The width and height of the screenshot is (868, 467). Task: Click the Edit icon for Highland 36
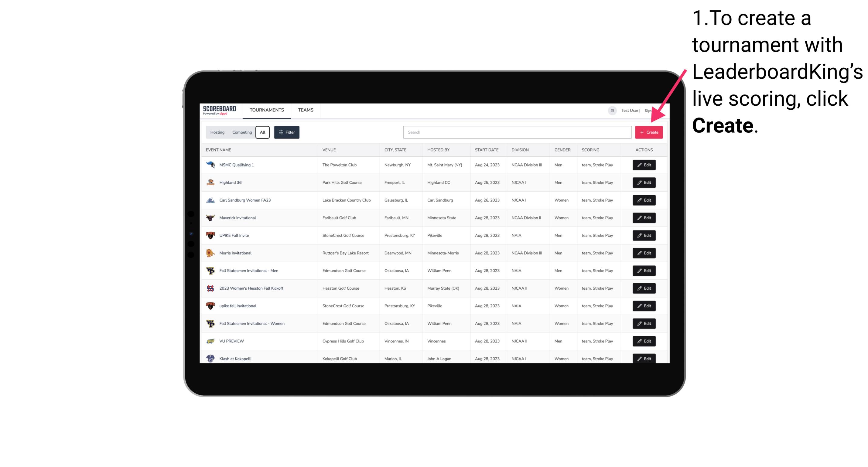644,182
